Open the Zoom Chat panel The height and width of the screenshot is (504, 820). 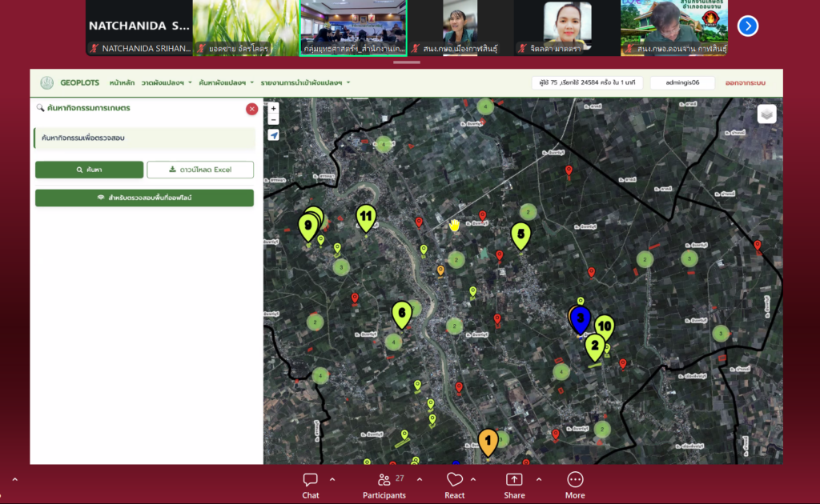[310, 486]
